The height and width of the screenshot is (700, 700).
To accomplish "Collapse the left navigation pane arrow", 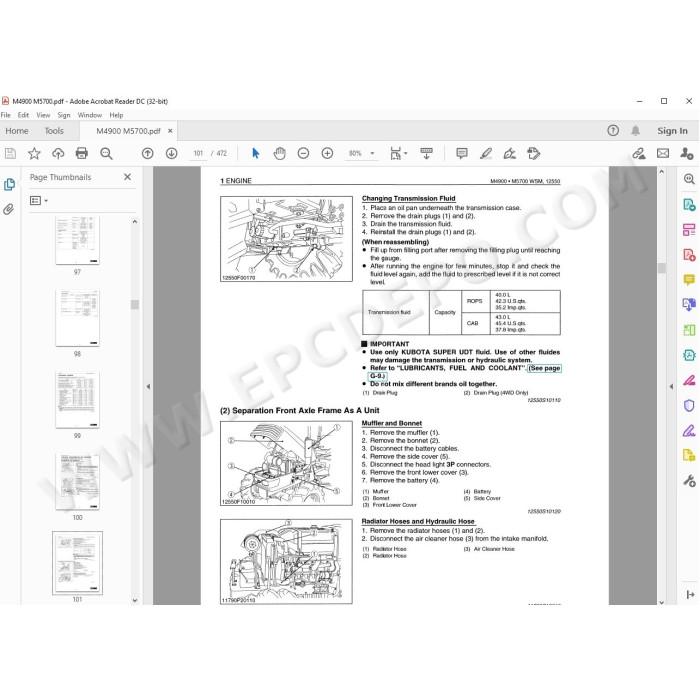I will pyautogui.click(x=148, y=387).
